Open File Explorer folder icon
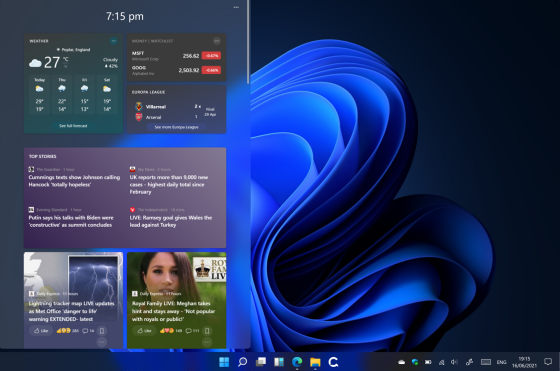This screenshot has height=371, width=560. (315, 362)
